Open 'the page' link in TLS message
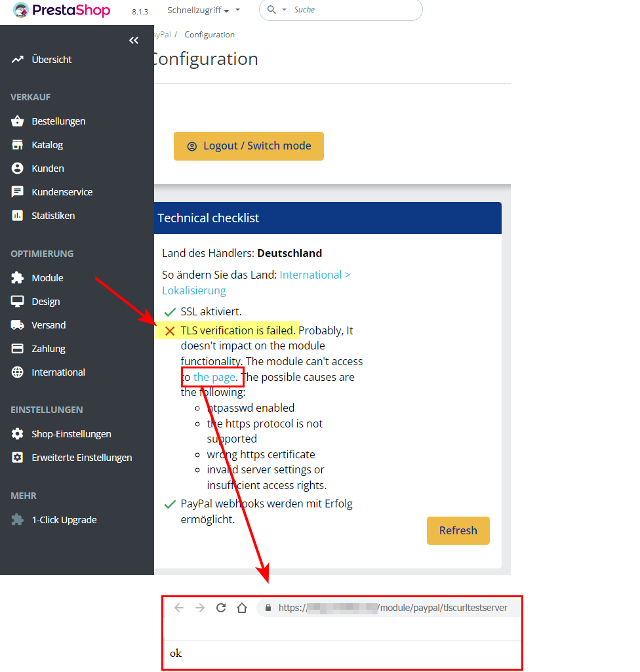The image size is (640, 672). [x=214, y=377]
